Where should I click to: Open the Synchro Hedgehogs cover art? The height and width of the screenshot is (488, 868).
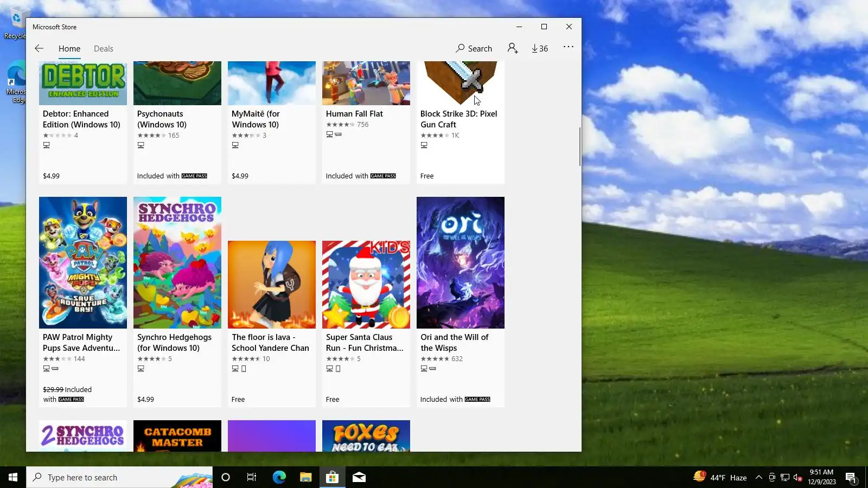177,262
